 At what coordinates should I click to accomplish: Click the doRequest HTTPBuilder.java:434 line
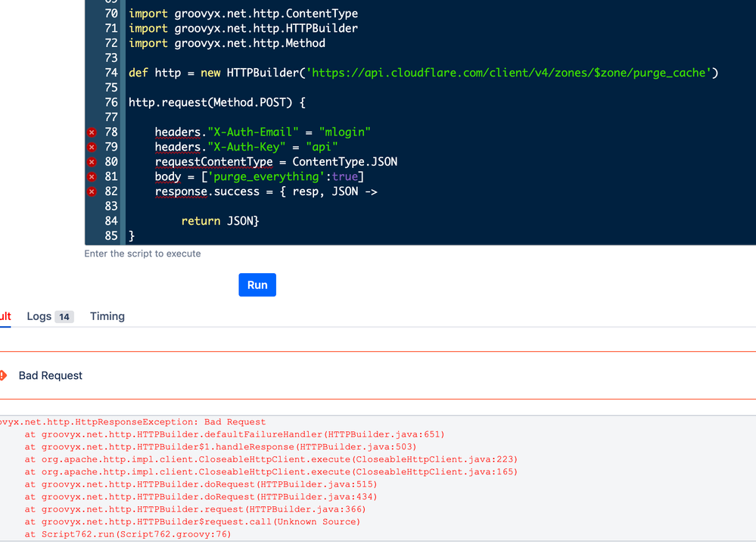click(x=201, y=497)
